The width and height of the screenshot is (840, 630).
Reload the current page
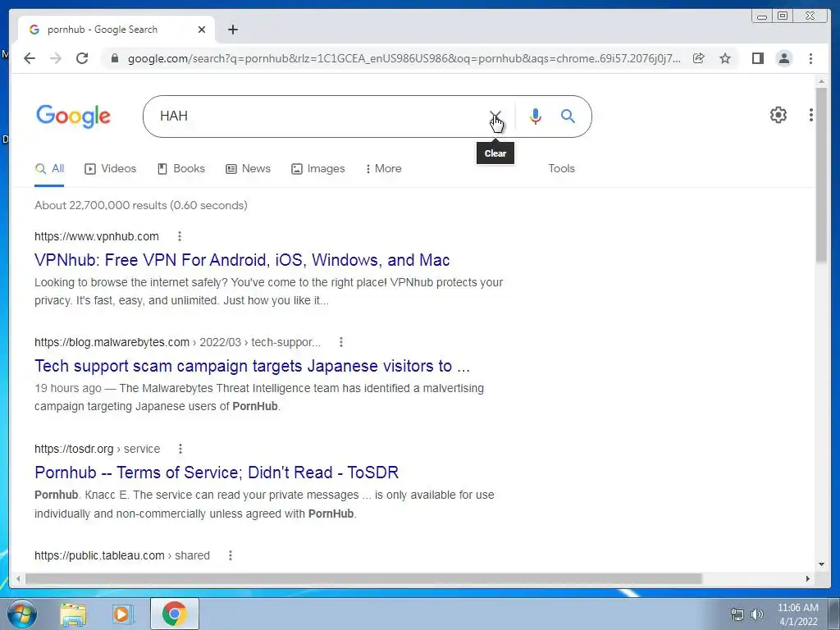pyautogui.click(x=82, y=58)
